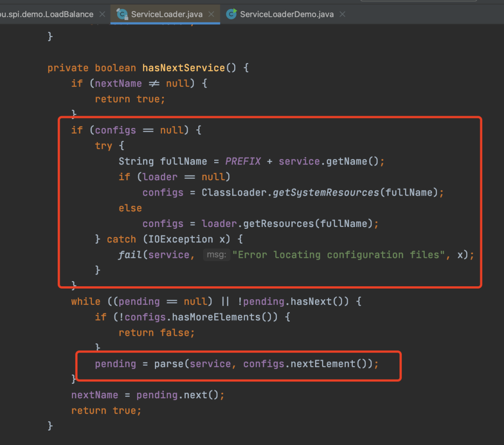Click the "Error locating configuration files" string
Image resolution: width=504 pixels, height=445 pixels.
pos(339,254)
